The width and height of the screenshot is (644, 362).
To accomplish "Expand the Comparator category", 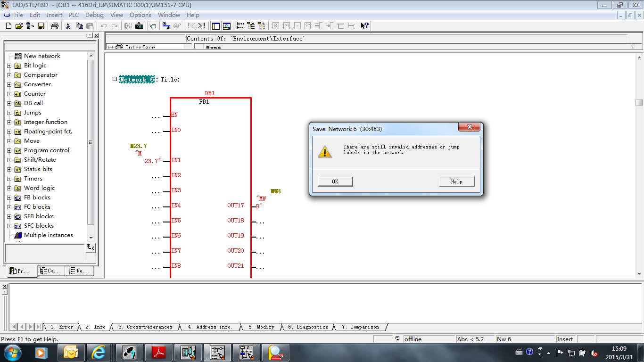I will coord(9,75).
